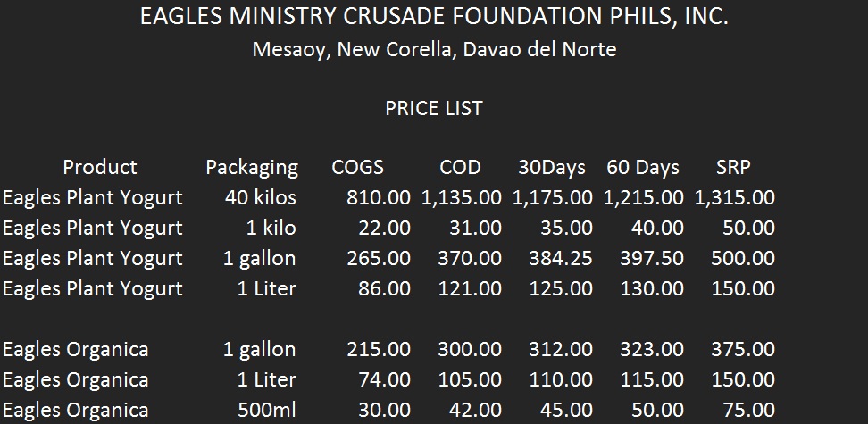Select the 60 Days column header
This screenshot has height=424, width=868.
click(x=643, y=168)
